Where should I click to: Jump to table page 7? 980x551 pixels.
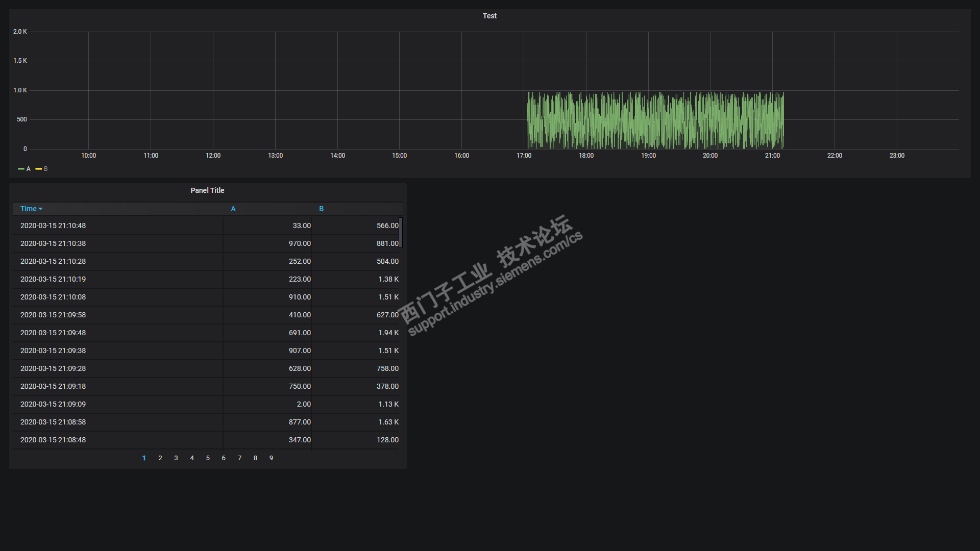[x=239, y=458]
